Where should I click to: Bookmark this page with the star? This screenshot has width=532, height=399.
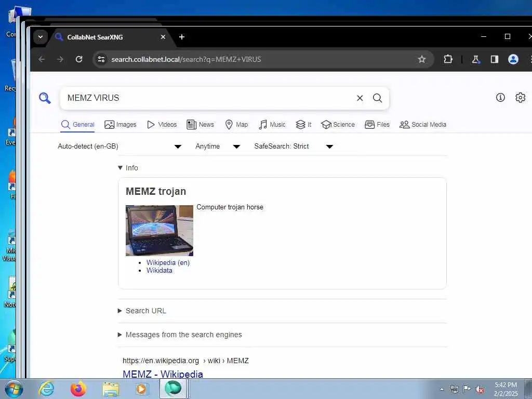pyautogui.click(x=422, y=59)
